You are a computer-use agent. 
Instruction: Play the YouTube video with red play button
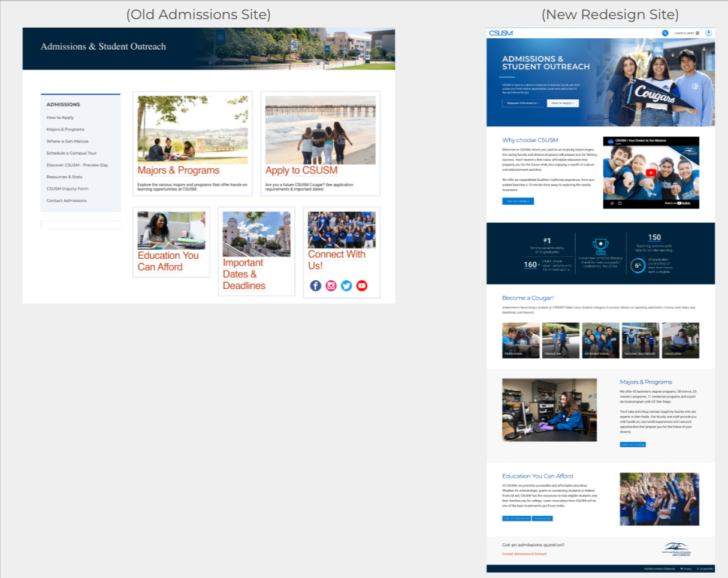click(x=651, y=173)
